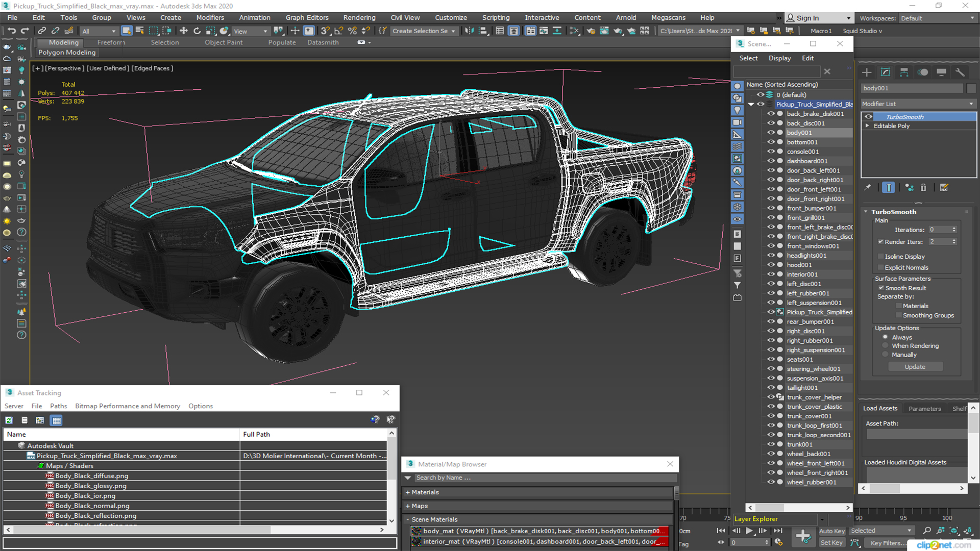The image size is (980, 551).
Task: Switch to Freeform ribbon tab
Action: (111, 42)
